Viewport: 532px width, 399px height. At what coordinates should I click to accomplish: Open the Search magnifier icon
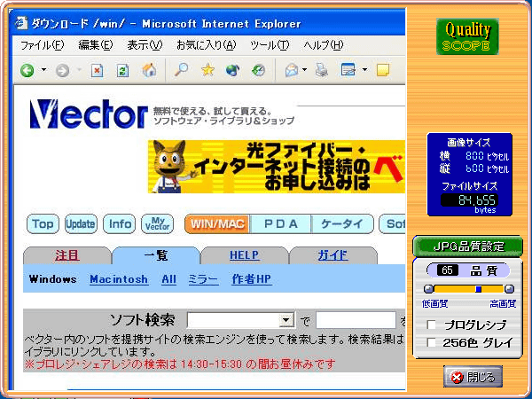[181, 70]
